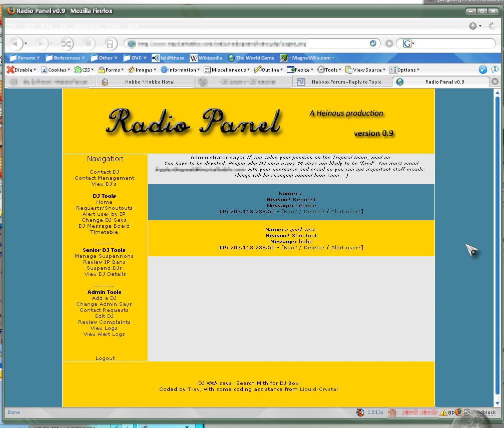Expand the Disable developer toolbar menu

coord(22,70)
